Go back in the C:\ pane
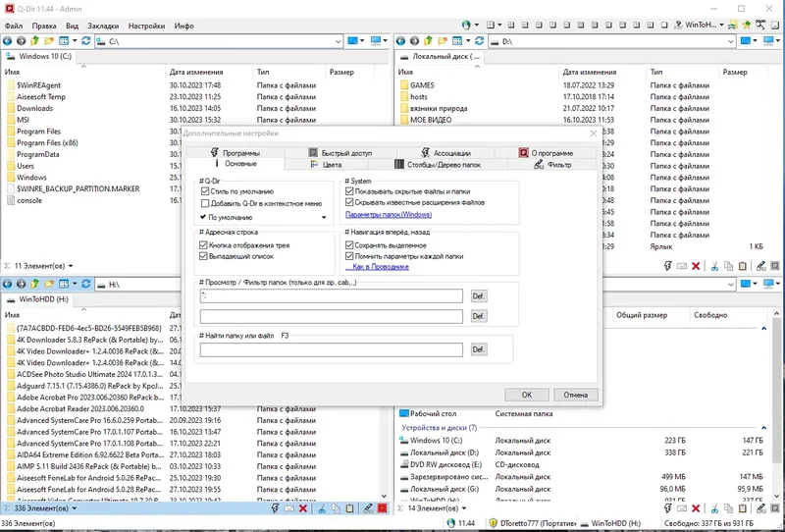Viewport: 785px width, 532px height. pos(7,41)
